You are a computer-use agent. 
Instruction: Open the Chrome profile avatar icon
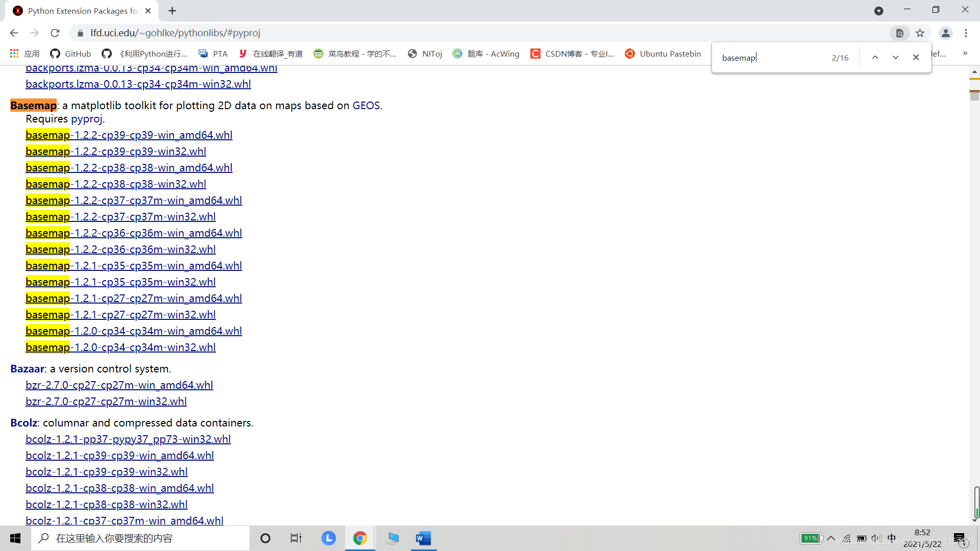tap(945, 33)
